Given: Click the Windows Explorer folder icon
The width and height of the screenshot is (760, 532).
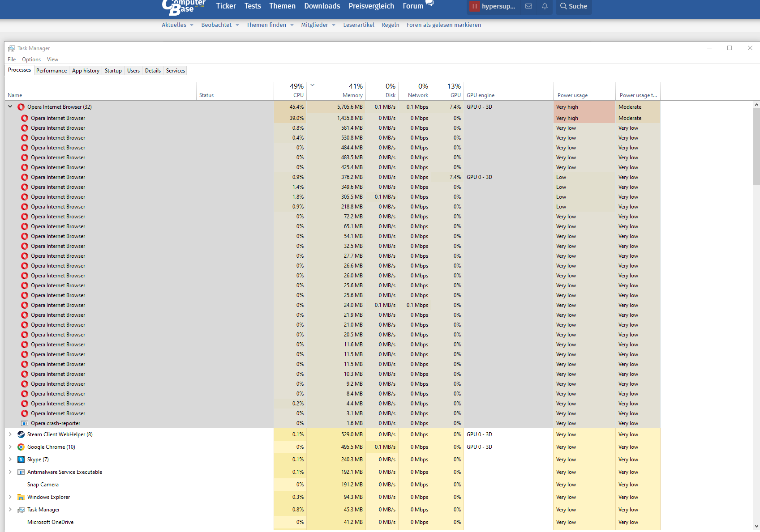Looking at the screenshot, I should (21, 497).
